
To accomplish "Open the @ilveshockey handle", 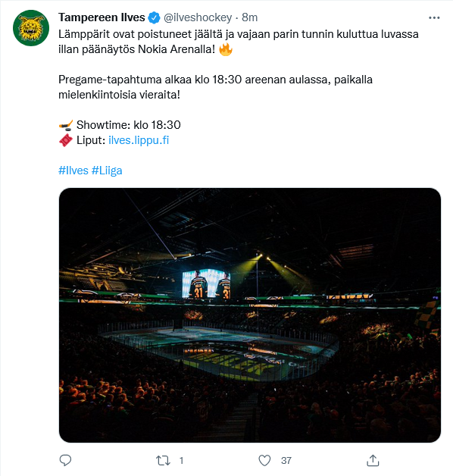I will tap(198, 17).
